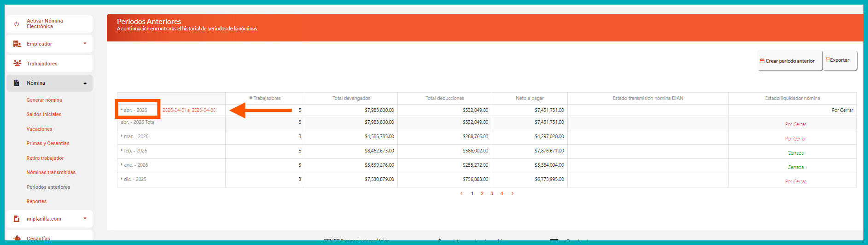868x245 pixels.
Task: Open Períodos anteriores submenu item
Action: tap(48, 187)
